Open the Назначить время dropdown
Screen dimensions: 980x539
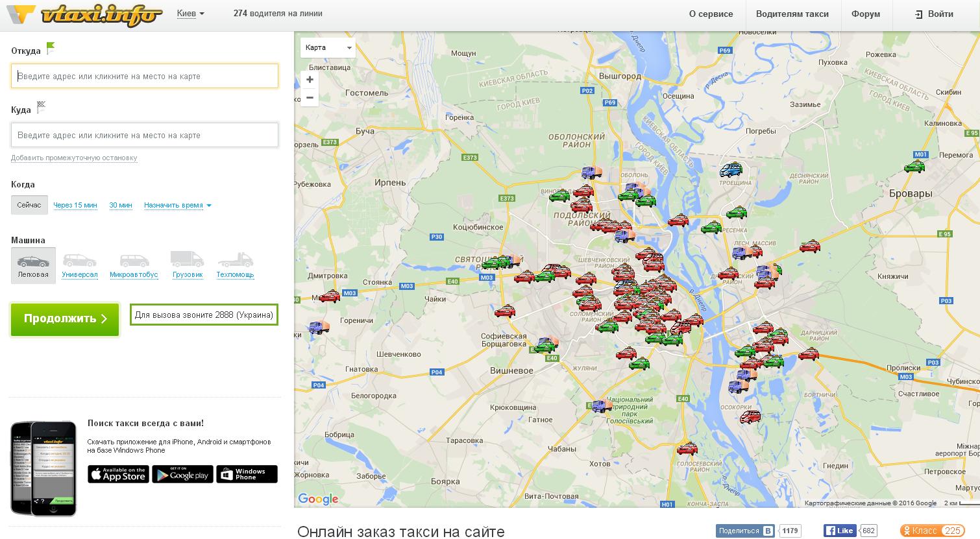pyautogui.click(x=178, y=205)
